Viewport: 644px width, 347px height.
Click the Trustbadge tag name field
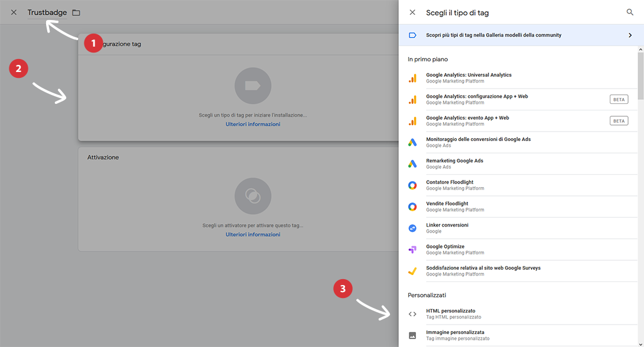47,13
